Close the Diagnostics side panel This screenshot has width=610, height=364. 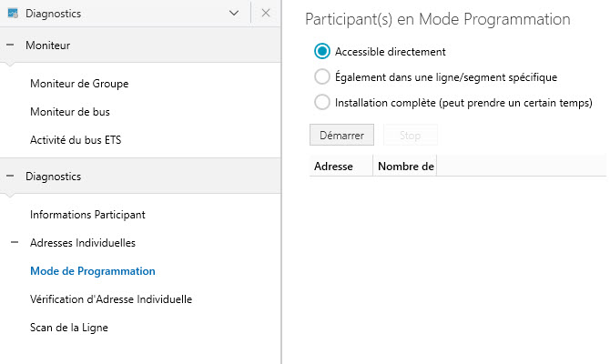[266, 14]
